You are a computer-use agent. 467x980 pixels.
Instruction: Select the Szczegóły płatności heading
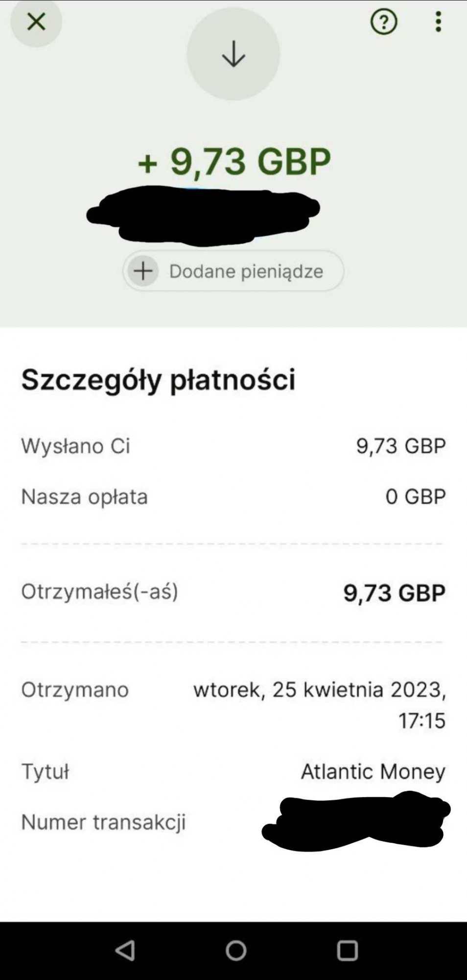(158, 379)
